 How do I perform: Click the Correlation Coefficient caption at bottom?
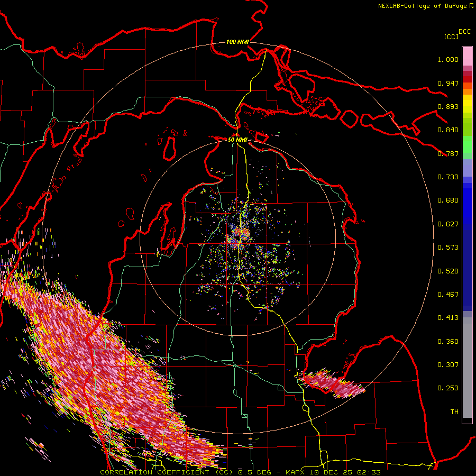click(x=240, y=472)
